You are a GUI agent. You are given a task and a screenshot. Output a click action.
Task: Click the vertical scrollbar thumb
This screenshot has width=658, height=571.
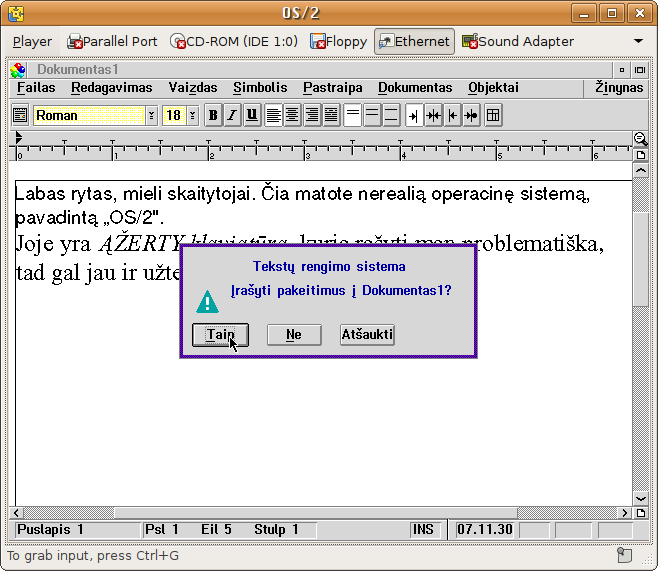[x=640, y=260]
